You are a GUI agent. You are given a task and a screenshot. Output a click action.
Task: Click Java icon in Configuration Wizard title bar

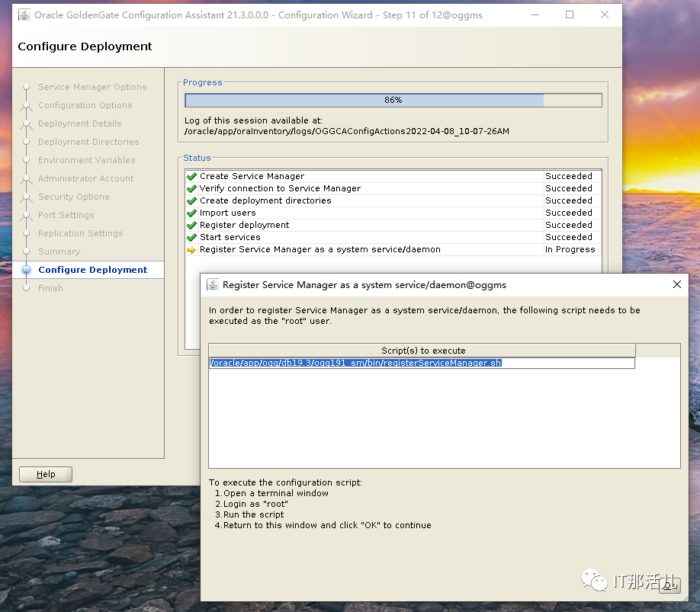click(x=24, y=14)
